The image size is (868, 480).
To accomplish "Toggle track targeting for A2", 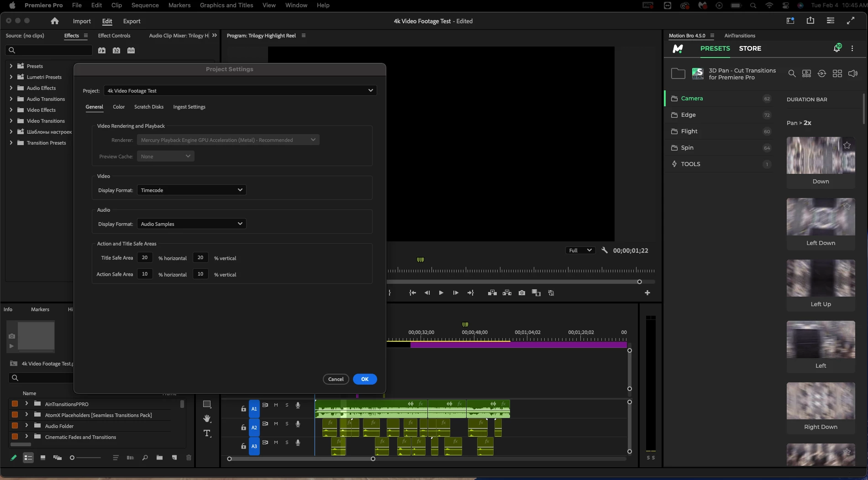I will click(254, 428).
